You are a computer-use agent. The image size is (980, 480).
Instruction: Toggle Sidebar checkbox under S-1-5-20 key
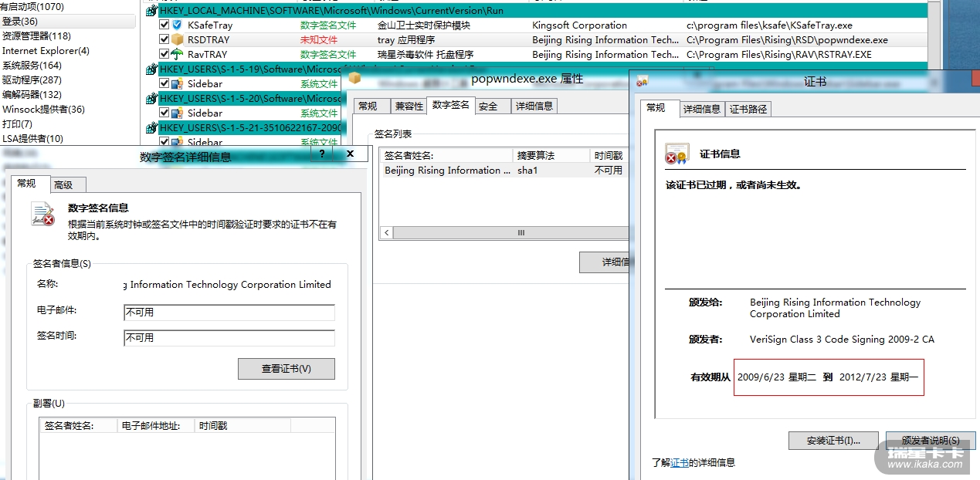(164, 113)
